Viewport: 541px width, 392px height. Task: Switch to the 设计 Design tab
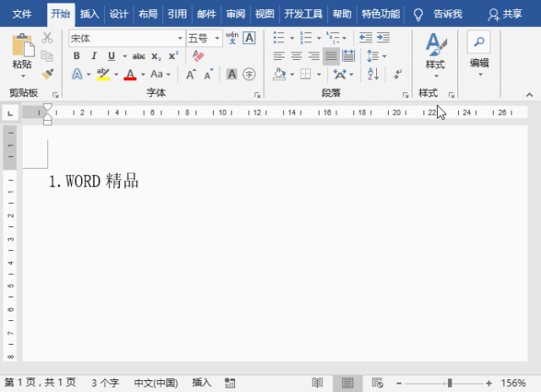[x=119, y=14]
